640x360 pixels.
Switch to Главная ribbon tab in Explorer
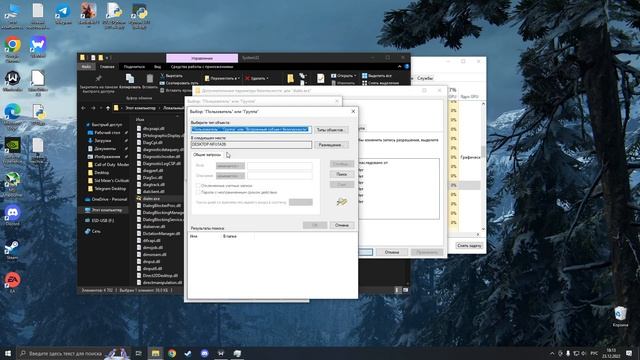107,67
